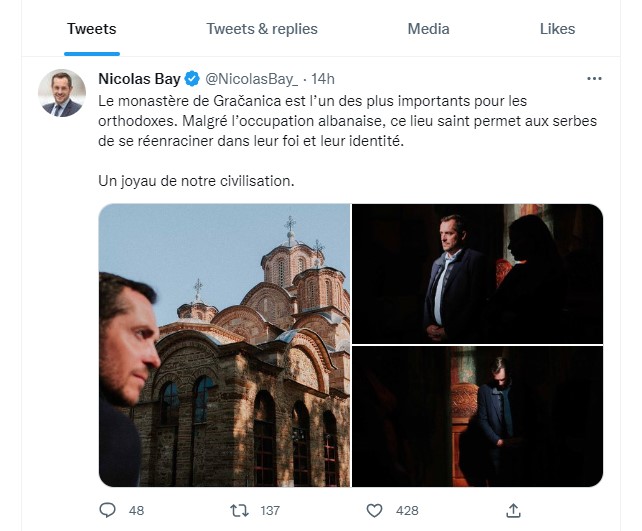Open the top-right dark interior photo
This screenshot has width=642, height=531.
pyautogui.click(x=477, y=274)
